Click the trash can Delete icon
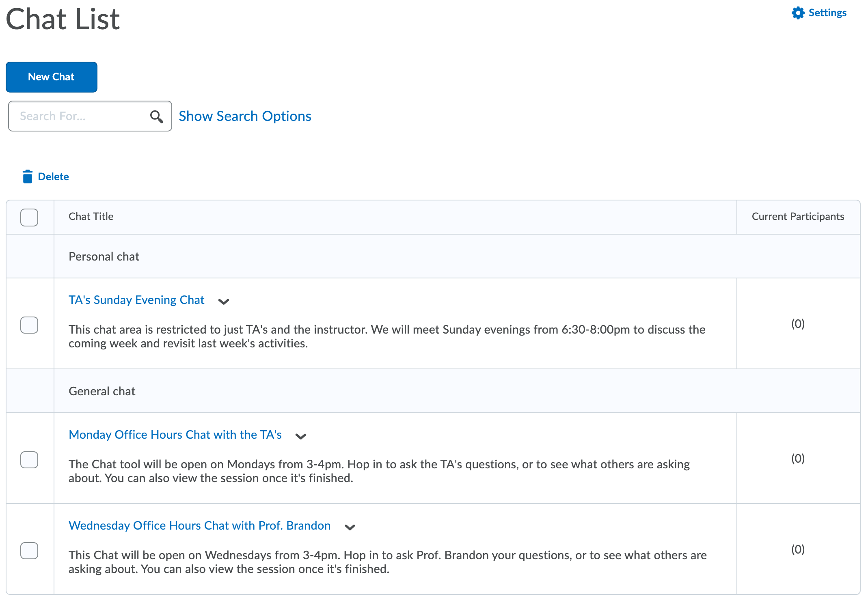Image resolution: width=868 pixels, height=599 pixels. 28,177
